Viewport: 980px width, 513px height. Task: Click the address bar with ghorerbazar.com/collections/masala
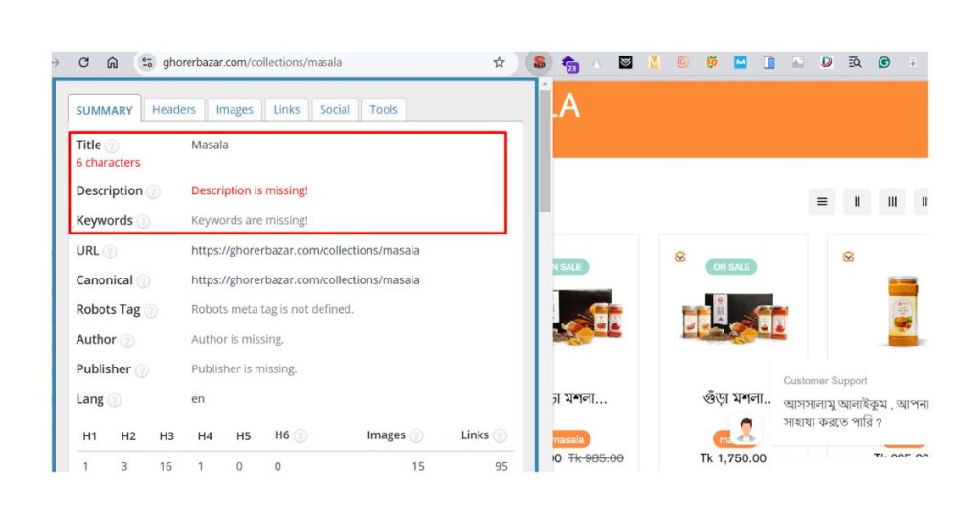point(325,62)
